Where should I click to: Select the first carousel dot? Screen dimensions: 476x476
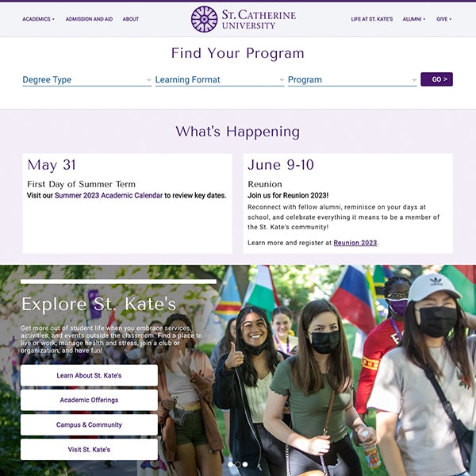coord(230,464)
